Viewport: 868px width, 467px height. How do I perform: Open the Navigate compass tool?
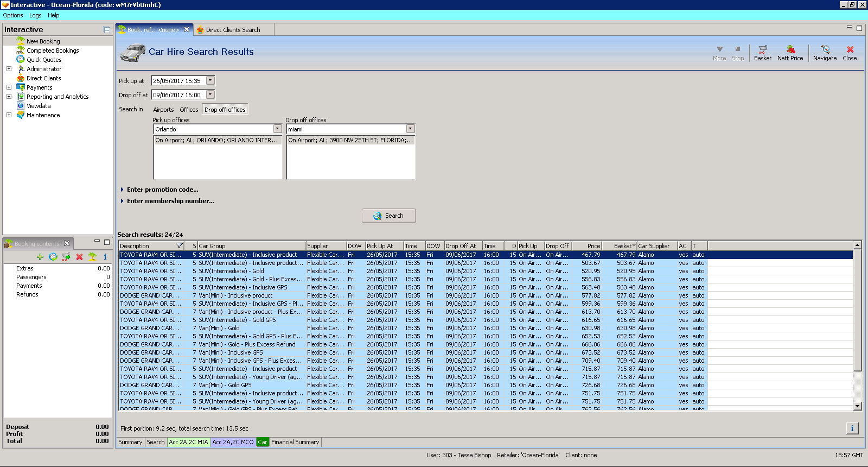[x=825, y=53]
